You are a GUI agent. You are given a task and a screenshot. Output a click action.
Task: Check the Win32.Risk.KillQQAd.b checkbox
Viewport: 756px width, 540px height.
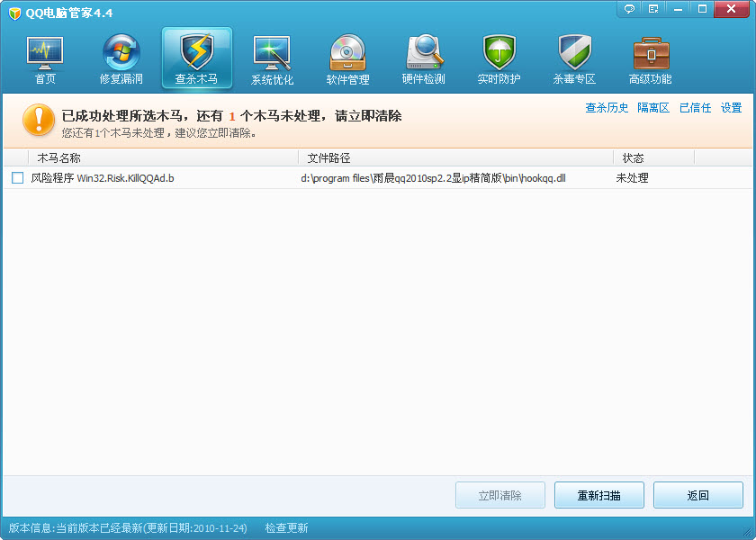(x=17, y=178)
